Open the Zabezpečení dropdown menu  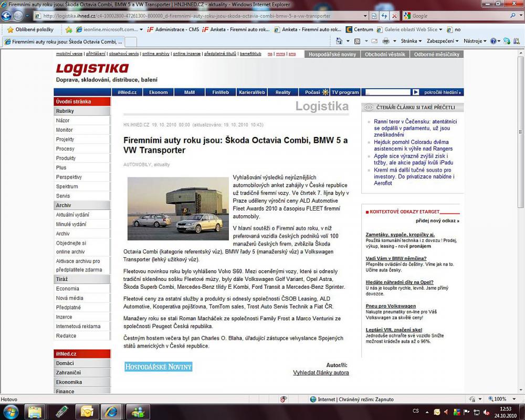[442, 41]
